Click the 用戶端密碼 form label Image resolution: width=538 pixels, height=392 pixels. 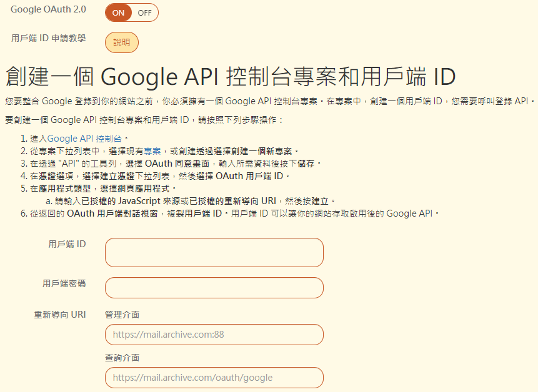pyautogui.click(x=64, y=283)
